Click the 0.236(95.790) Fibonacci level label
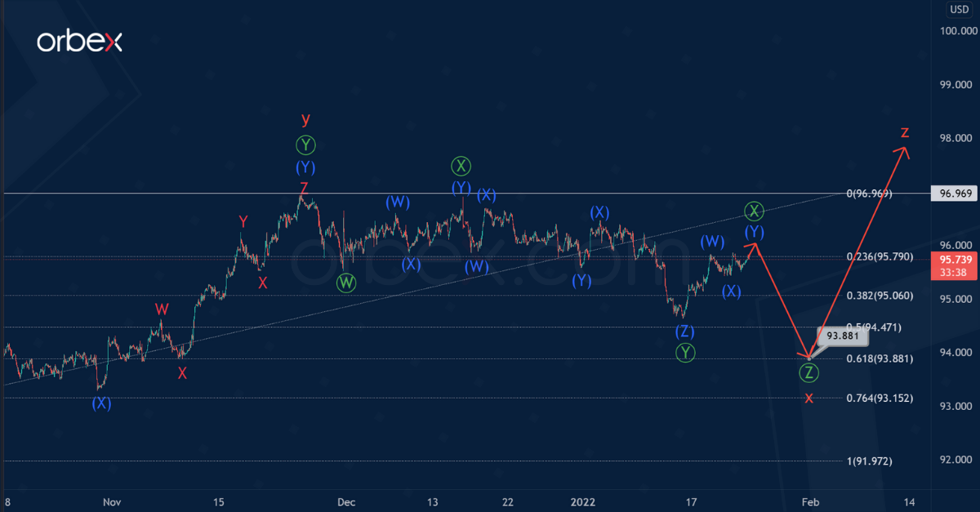 pyautogui.click(x=879, y=257)
